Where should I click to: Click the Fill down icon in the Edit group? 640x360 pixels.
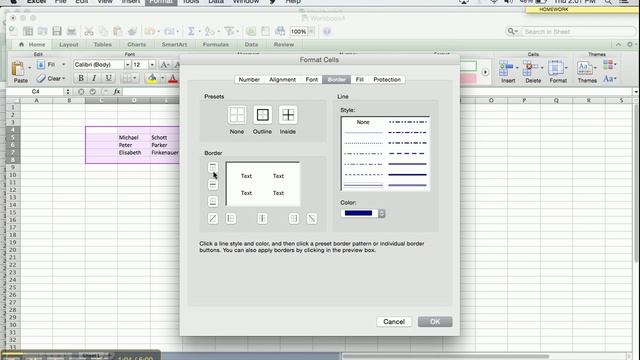(40, 64)
